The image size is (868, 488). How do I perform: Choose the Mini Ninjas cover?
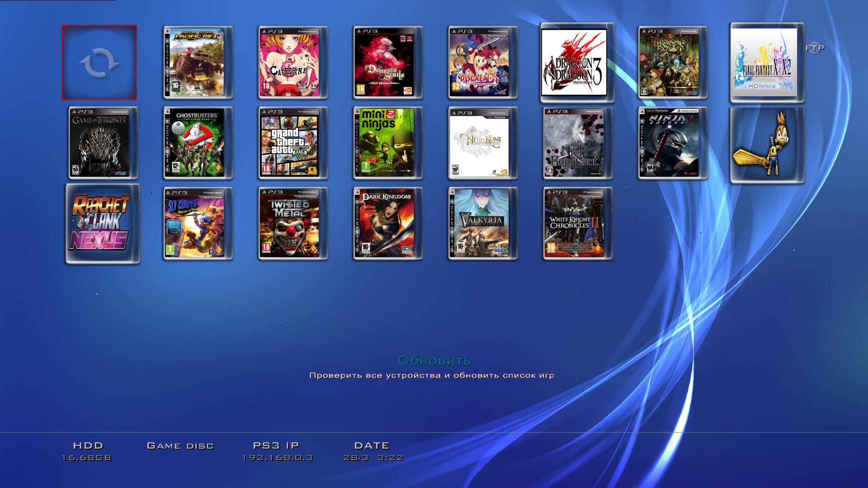point(388,143)
